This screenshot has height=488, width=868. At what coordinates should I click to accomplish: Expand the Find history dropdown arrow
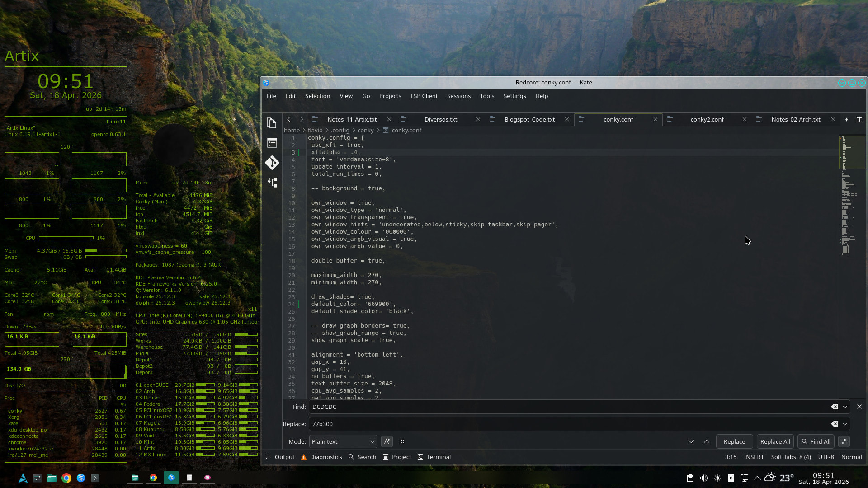pyautogui.click(x=844, y=407)
